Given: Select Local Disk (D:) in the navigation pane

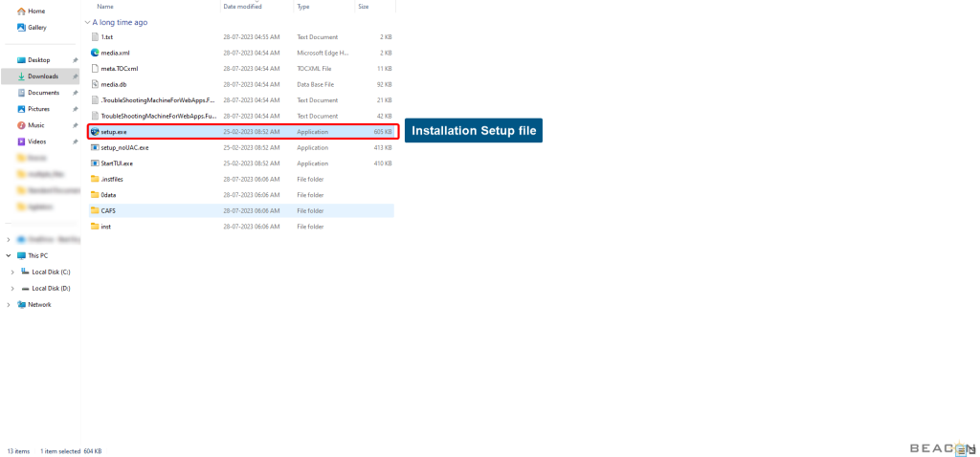Looking at the screenshot, I should [x=52, y=289].
